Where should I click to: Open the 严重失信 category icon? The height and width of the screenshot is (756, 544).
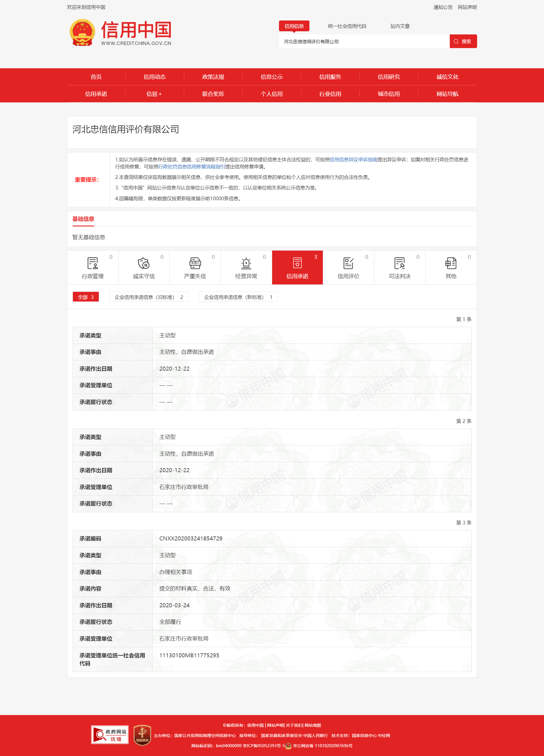point(195,263)
